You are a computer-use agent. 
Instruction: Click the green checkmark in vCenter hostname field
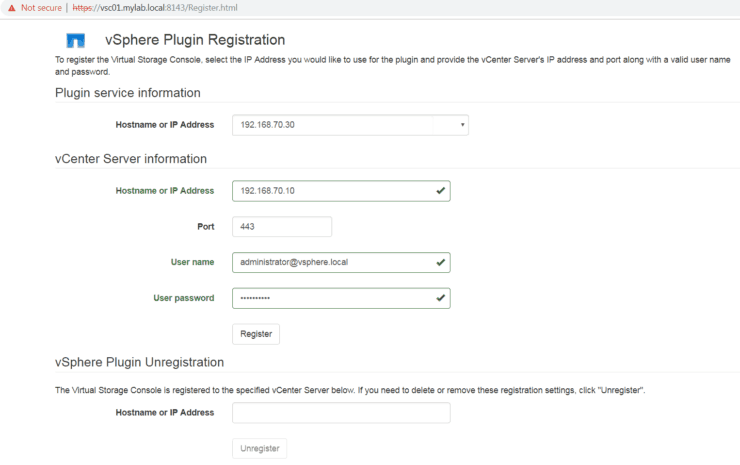pyautogui.click(x=440, y=190)
